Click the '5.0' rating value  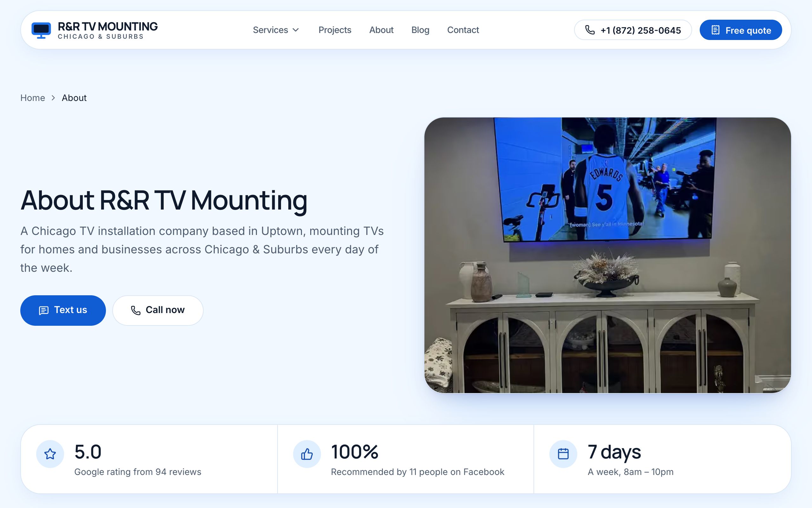tap(88, 451)
